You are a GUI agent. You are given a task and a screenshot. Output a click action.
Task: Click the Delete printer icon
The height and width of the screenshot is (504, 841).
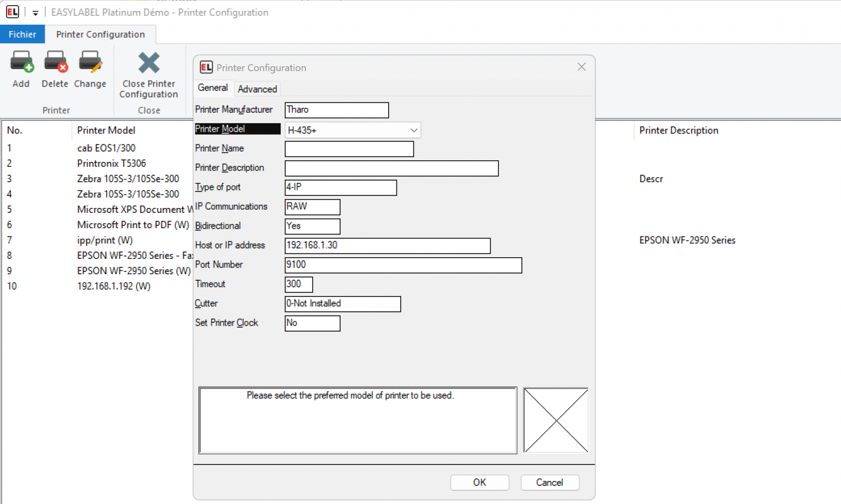point(55,62)
